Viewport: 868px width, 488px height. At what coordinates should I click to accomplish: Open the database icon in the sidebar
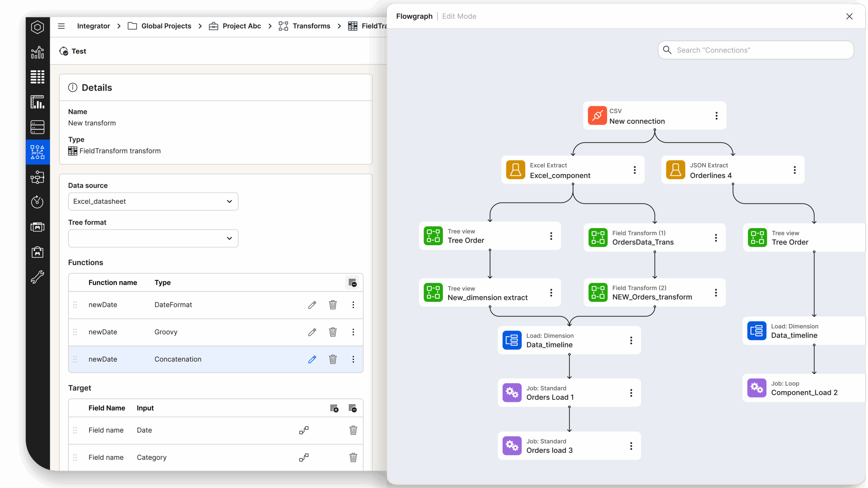tap(37, 127)
